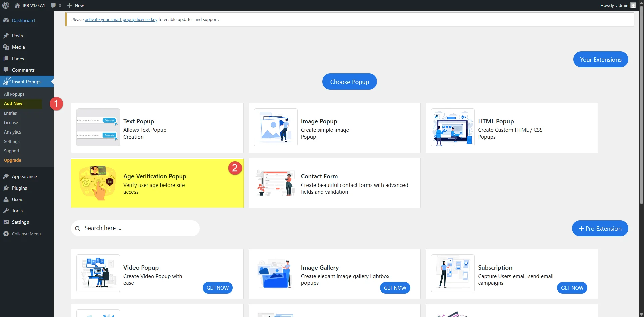Screen dimensions: 644x317
Task: Follow the activate smart popup license key link
Action: [x=121, y=19]
